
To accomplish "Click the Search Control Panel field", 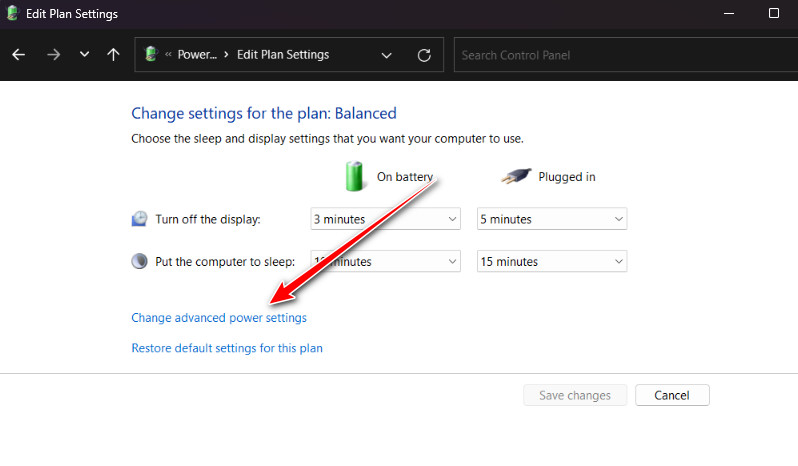I will (x=626, y=55).
